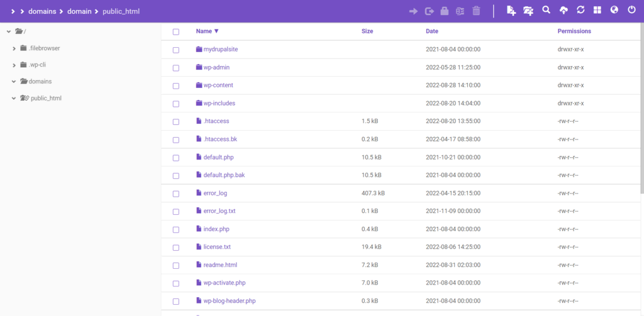Expand the .wp-cli tree node

(x=14, y=65)
